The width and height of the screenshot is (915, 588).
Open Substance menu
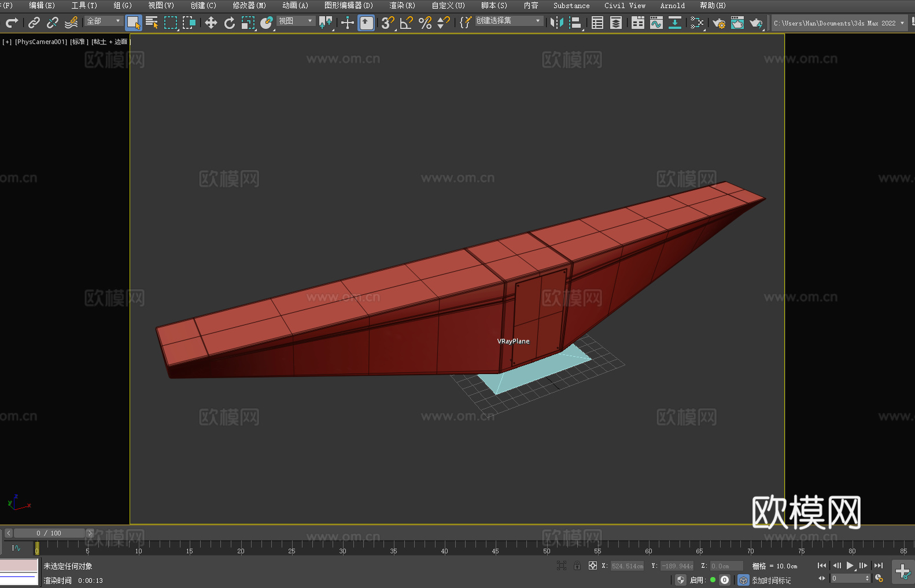pos(571,5)
